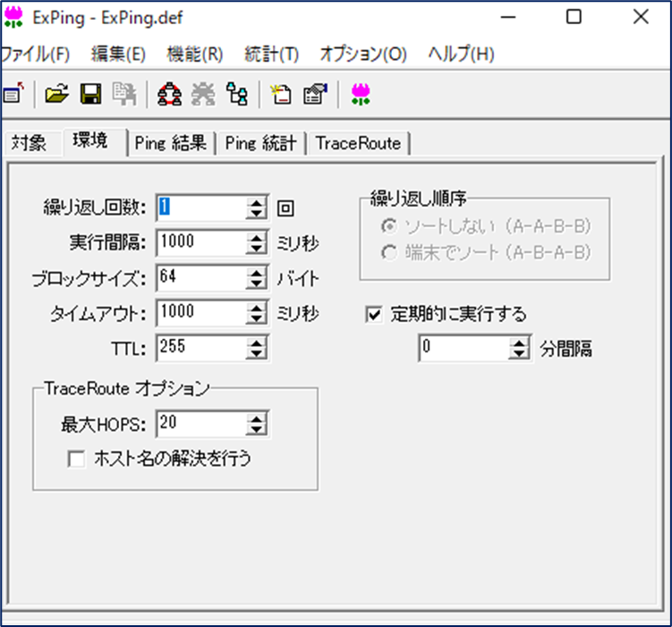Screen dimensions: 672x627
Task: Open the properties checklist toolbar icon
Action: click(316, 93)
